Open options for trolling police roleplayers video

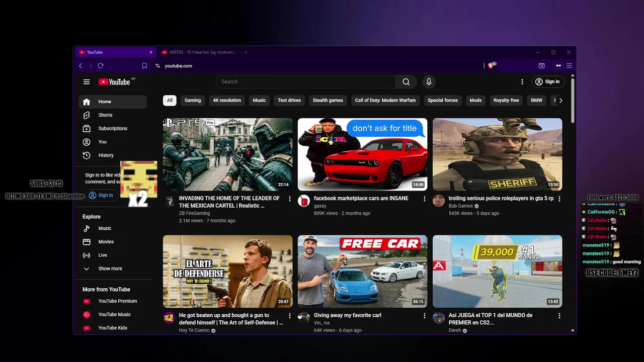coord(559,199)
